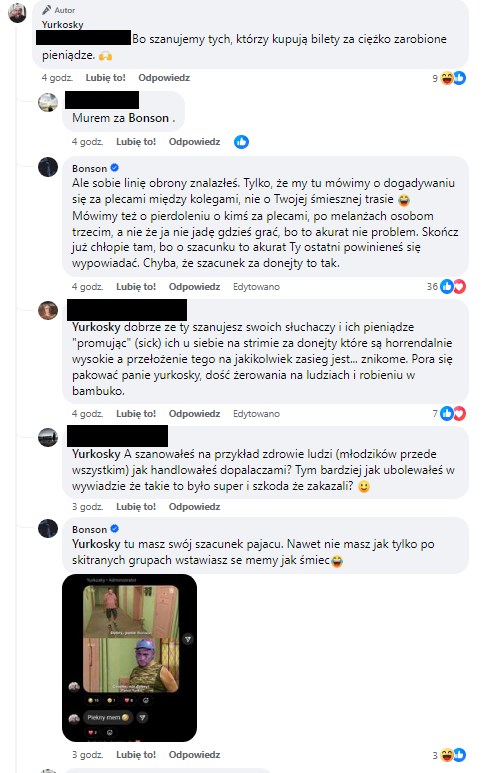Reply to the 'Murem za Bonson' comment
Image resolution: width=499 pixels, height=773 pixels.
[x=194, y=142]
